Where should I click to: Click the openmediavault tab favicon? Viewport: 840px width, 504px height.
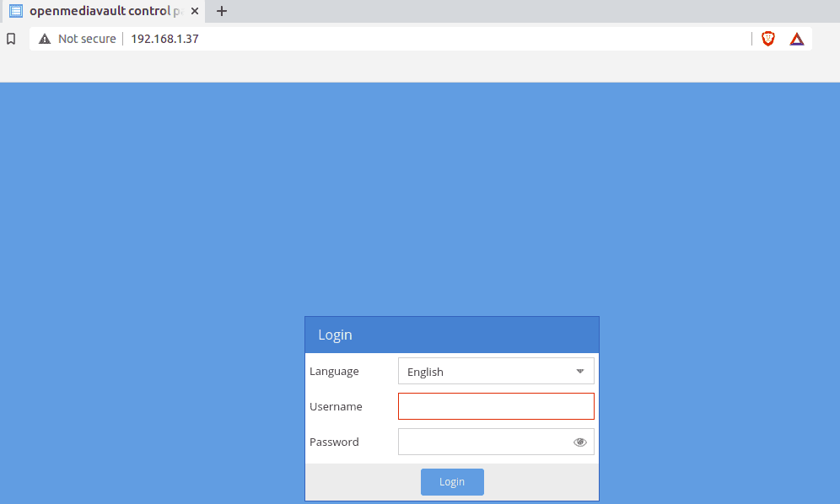(16, 11)
